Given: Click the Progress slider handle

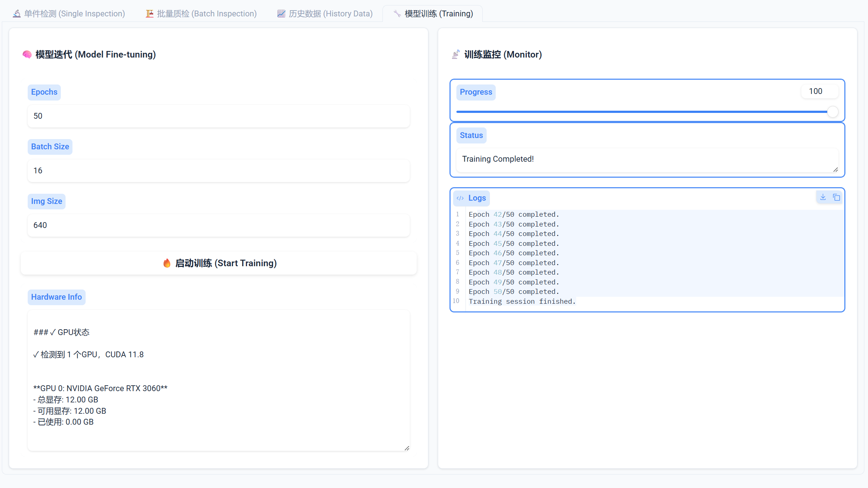Looking at the screenshot, I should pyautogui.click(x=832, y=112).
